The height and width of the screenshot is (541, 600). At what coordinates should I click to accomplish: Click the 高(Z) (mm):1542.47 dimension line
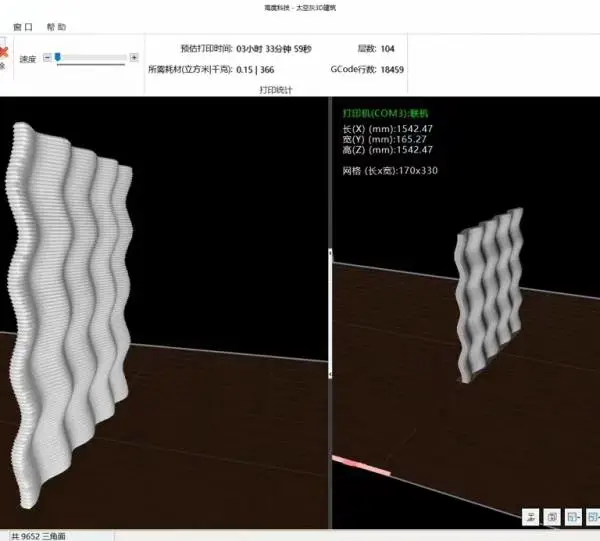388,150
